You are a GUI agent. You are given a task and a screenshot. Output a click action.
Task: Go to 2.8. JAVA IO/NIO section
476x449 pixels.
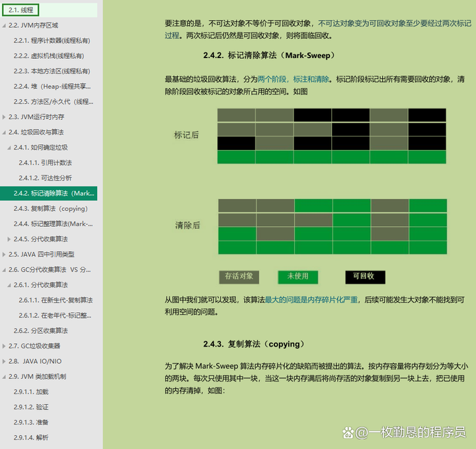coord(35,361)
